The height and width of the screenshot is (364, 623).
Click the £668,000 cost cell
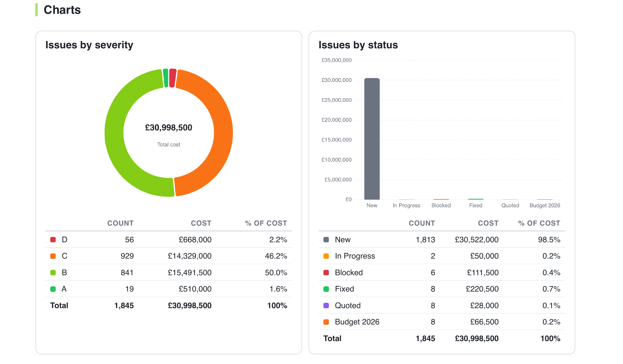click(195, 240)
